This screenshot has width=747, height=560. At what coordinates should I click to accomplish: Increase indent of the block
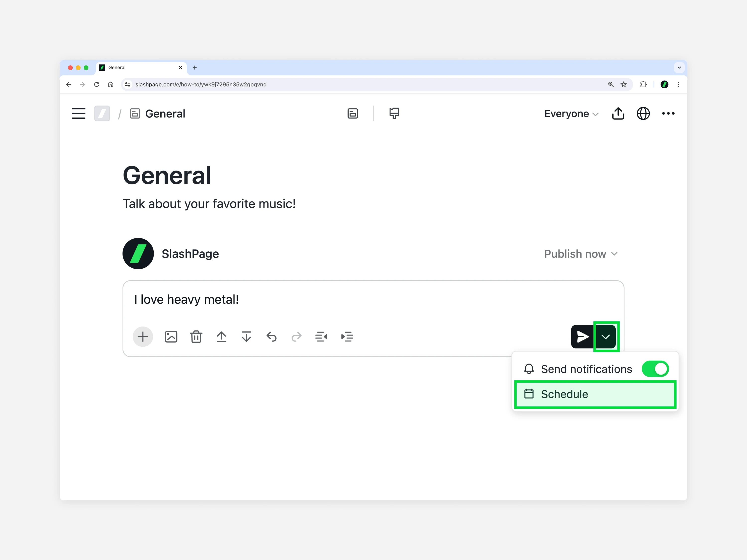click(347, 336)
